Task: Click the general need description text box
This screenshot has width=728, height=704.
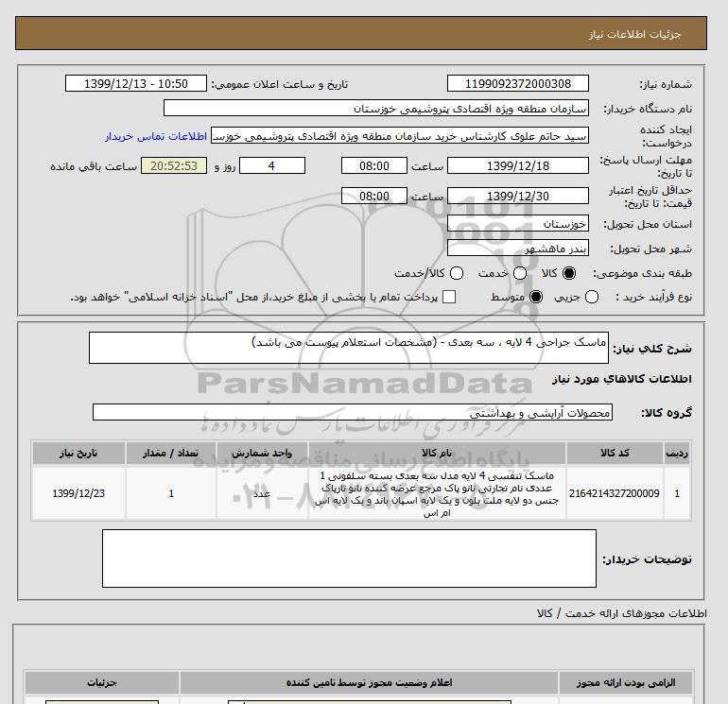Action: click(x=349, y=348)
